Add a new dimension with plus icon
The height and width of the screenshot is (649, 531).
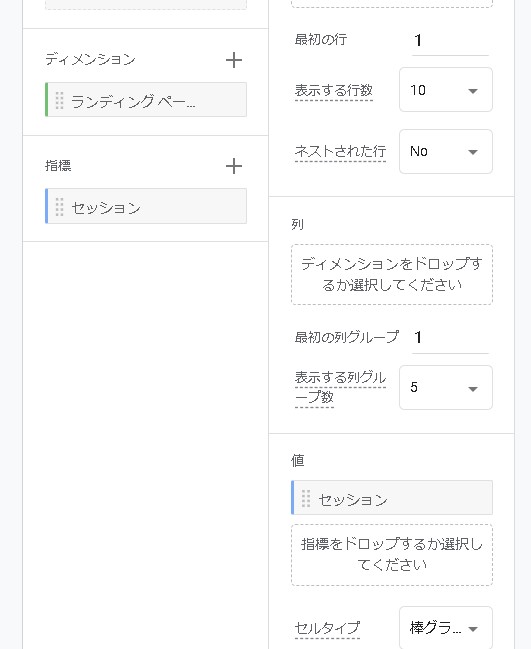pyautogui.click(x=233, y=60)
